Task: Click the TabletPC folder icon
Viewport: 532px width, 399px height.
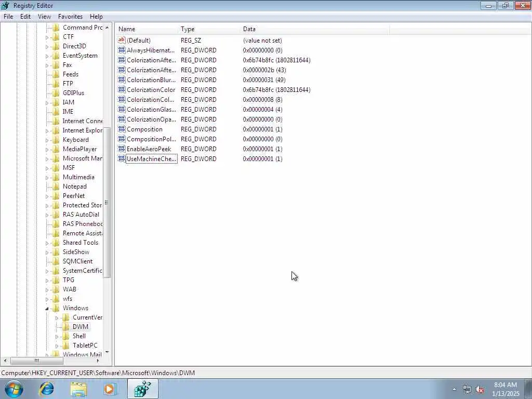Action: click(x=66, y=345)
